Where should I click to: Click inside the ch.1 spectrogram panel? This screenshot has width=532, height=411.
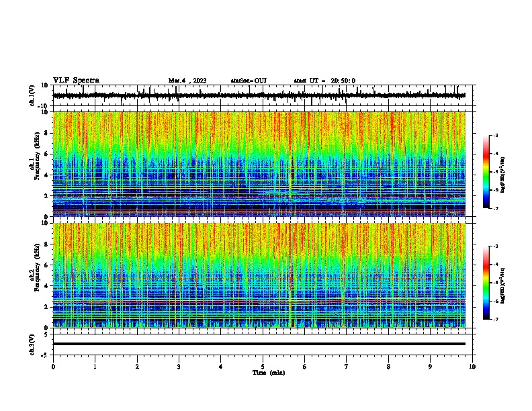click(x=259, y=164)
